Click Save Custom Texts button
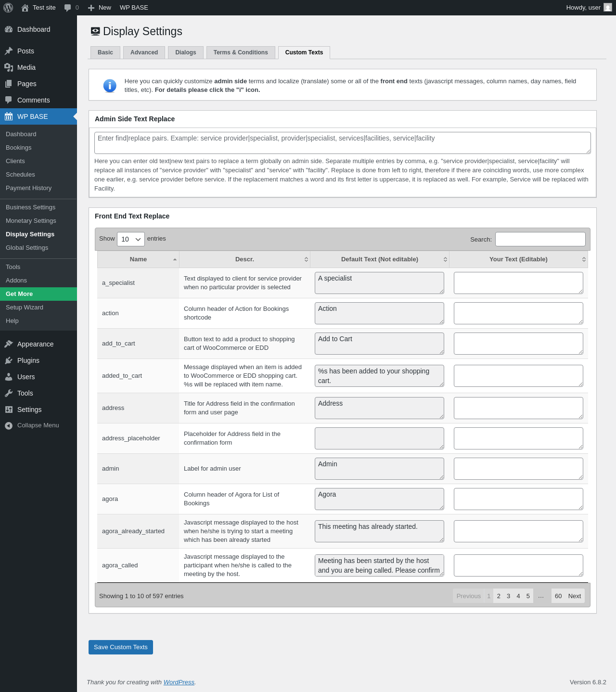Screen dimensions: 616x692 point(121,647)
